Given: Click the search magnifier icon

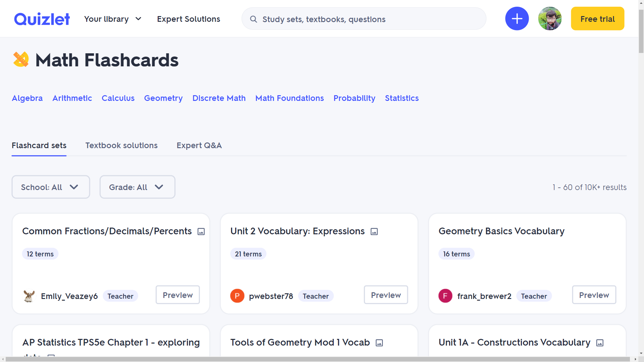Looking at the screenshot, I should coord(254,19).
